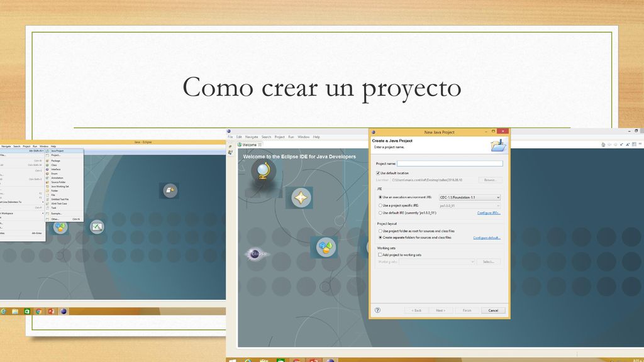Screen dimensions: 644x362
Task: Open the Overview globe icon on Welcome page
Action: (x=264, y=170)
